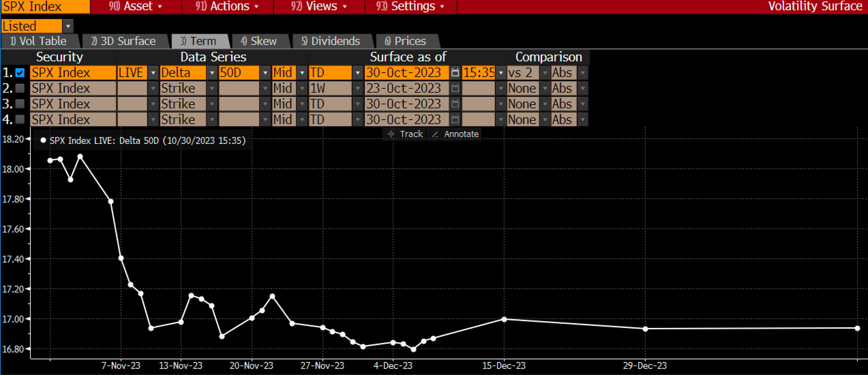This screenshot has width=868, height=375.
Task: Click the 'Security' column header
Action: pos(59,57)
